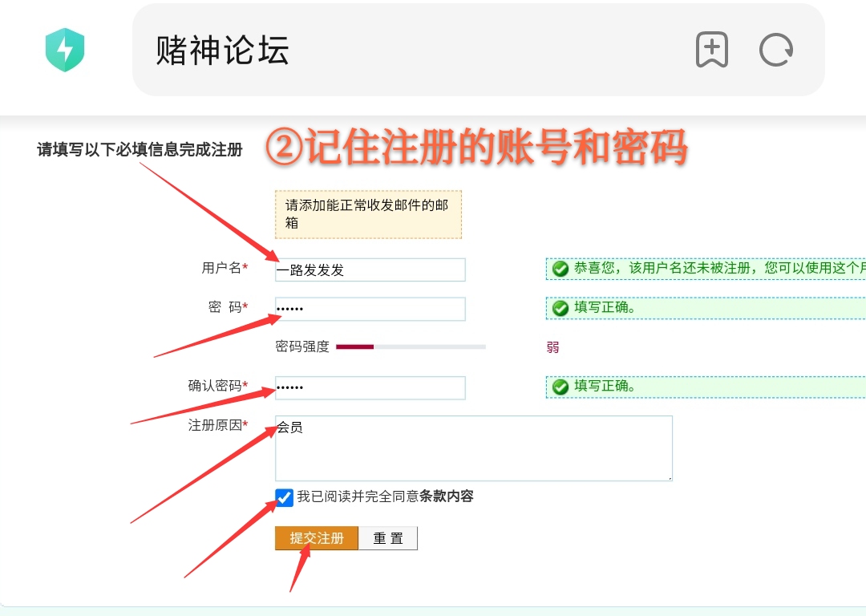Image resolution: width=866 pixels, height=616 pixels.
Task: Uncheck the 我已阅读并完全同意 checkbox
Action: (x=284, y=497)
